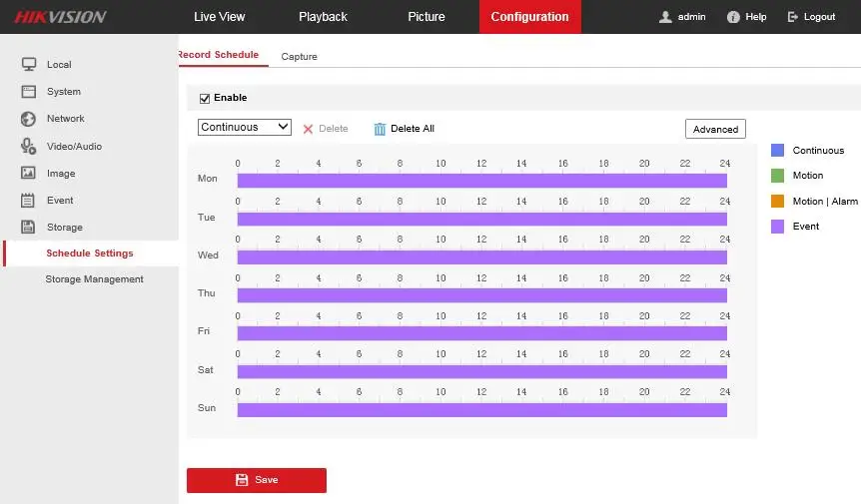This screenshot has width=861, height=504.
Task: Select the Friday schedule bar
Action: 482,333
